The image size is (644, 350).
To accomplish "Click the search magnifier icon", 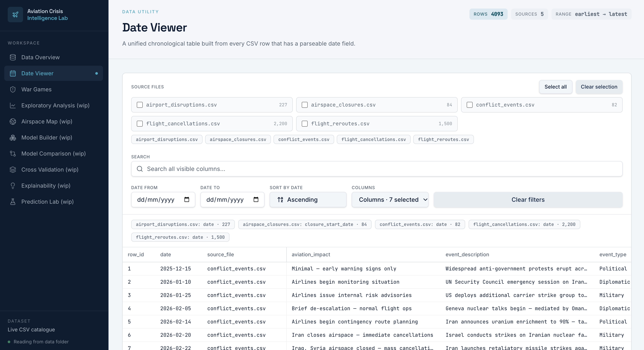I will click(140, 169).
